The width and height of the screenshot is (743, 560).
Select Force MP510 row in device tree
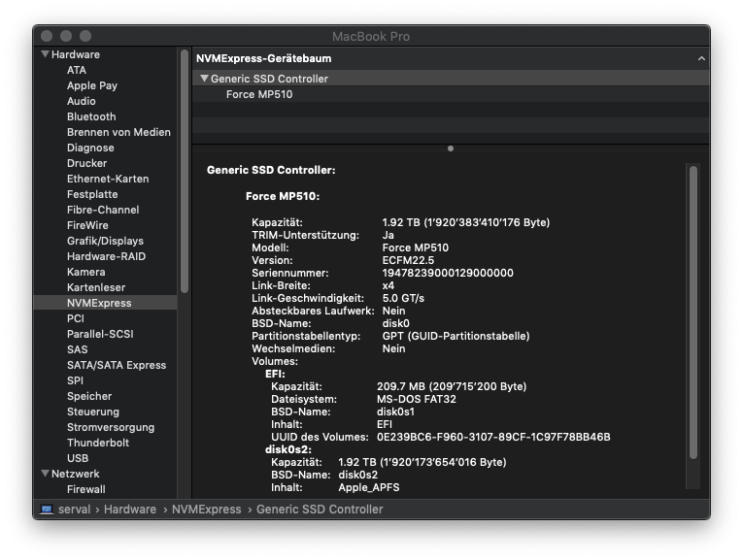click(x=451, y=94)
